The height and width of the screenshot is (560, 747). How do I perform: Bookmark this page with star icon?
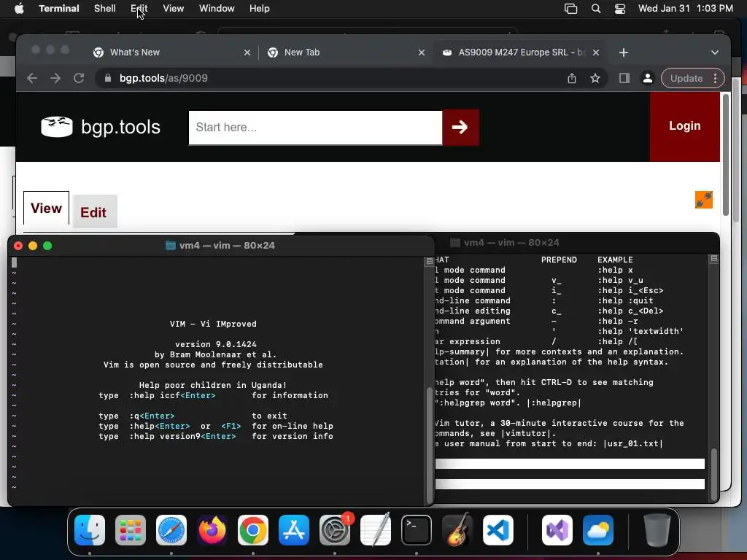point(595,78)
